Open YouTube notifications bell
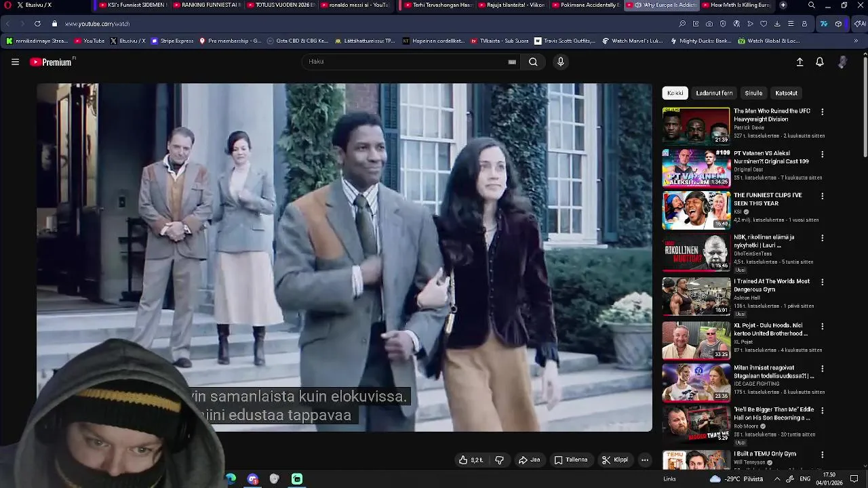The height and width of the screenshot is (488, 868). pos(820,62)
